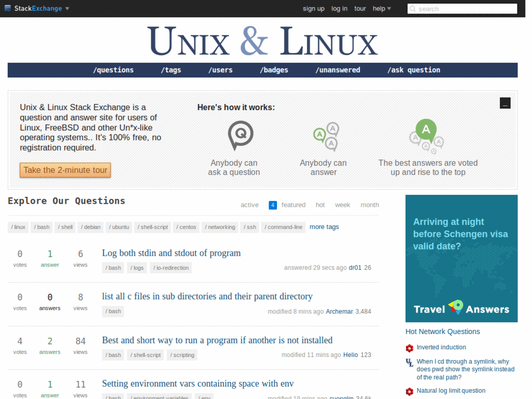532x399 pixels.
Task: Expand the help dropdown menu
Action: [x=382, y=8]
